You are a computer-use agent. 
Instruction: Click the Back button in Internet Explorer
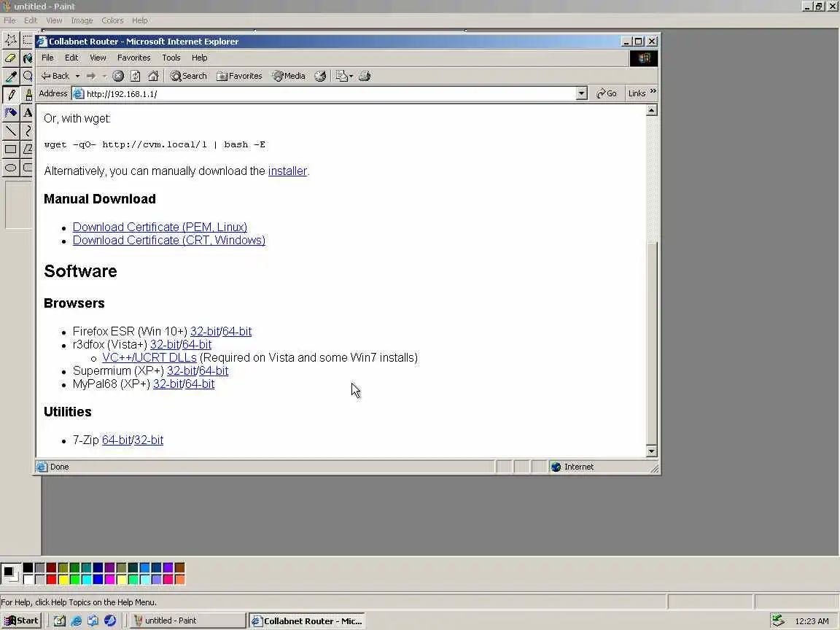pos(55,76)
